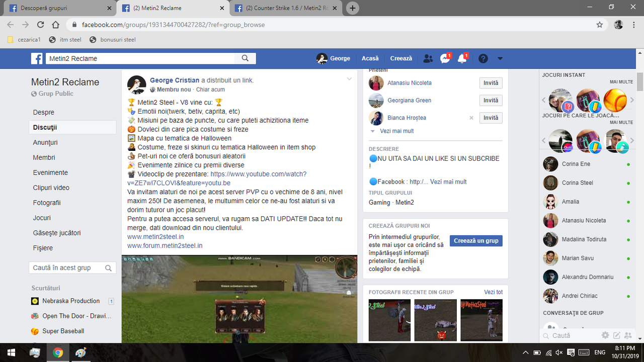Click the browser home icon
644x362 pixels.
56,25
